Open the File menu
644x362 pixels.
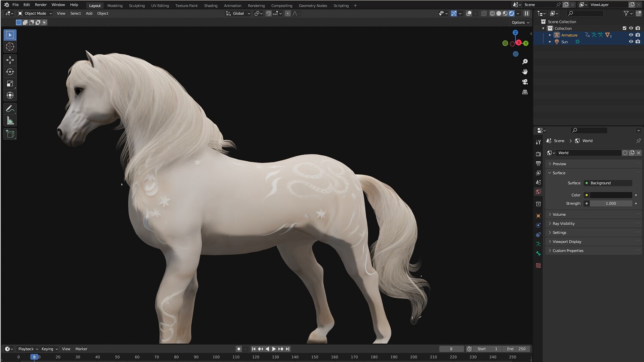pyautogui.click(x=15, y=5)
